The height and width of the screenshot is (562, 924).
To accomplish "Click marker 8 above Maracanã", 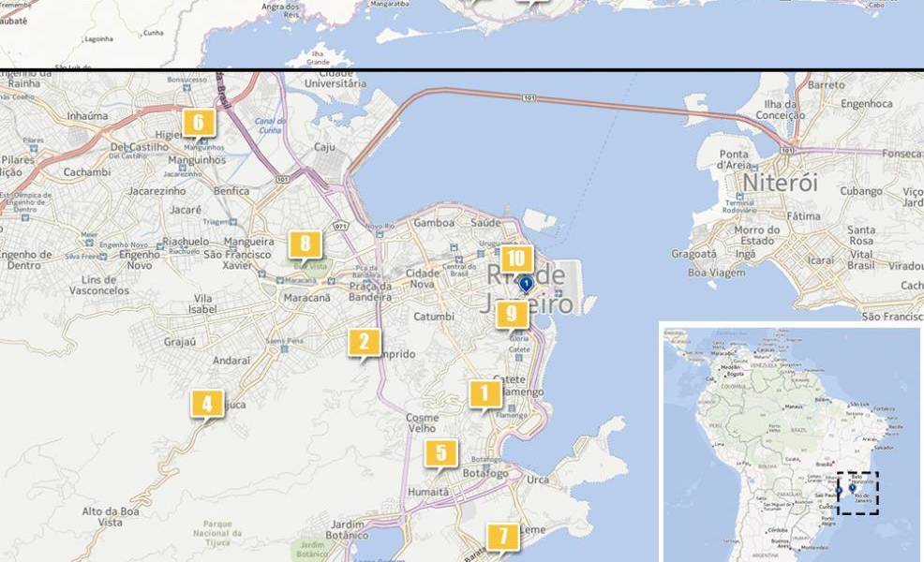I will click(x=305, y=245).
